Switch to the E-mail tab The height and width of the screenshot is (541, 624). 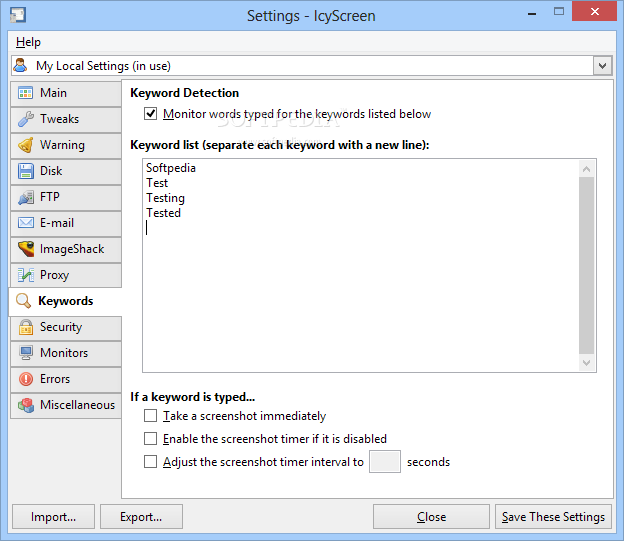coord(66,223)
